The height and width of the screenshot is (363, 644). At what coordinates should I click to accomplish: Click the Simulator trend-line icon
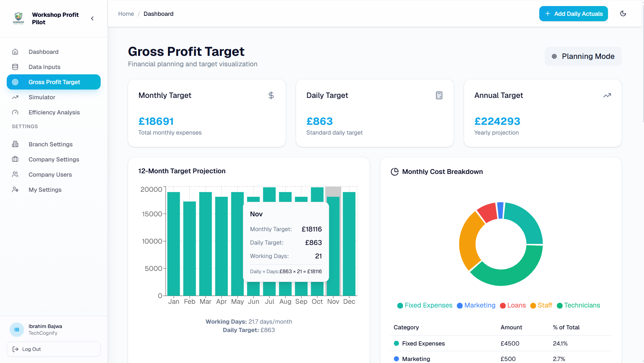15,97
